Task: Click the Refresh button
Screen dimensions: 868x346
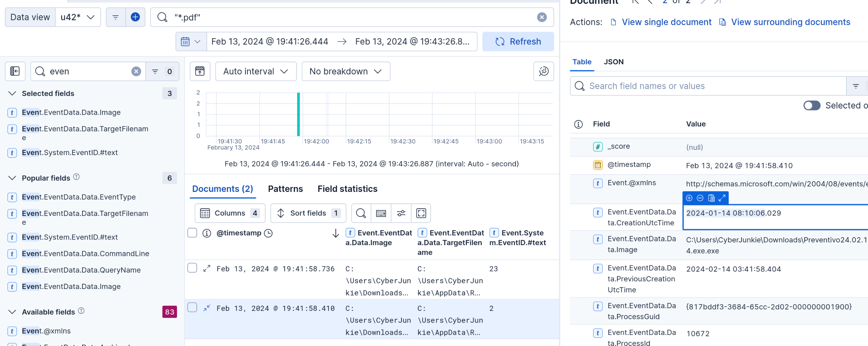Action: point(518,42)
